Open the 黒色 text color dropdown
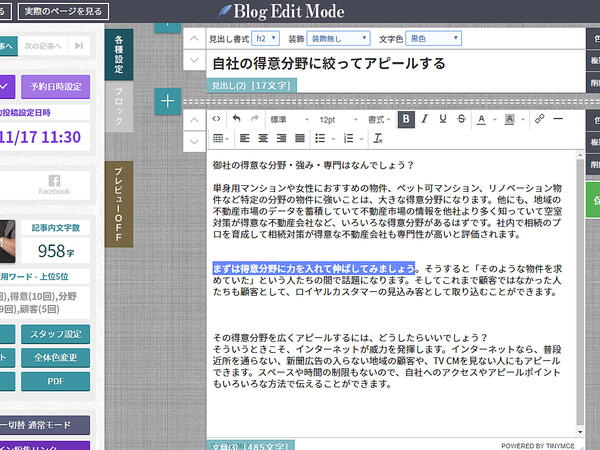 tap(434, 38)
